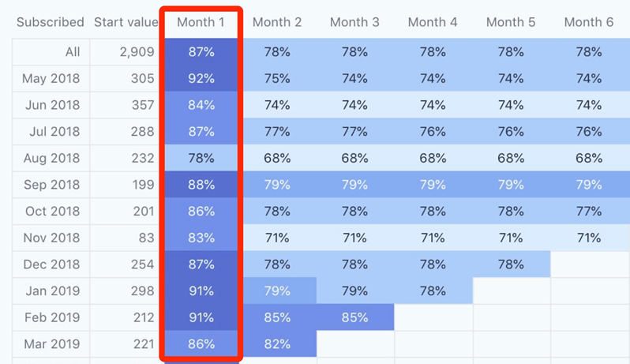630x364 pixels.
Task: Select the Subscribed column header
Action: point(50,22)
